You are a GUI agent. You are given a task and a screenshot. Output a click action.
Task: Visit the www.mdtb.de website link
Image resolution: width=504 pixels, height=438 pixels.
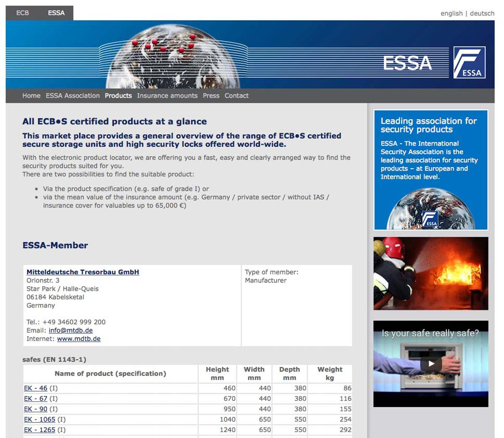coord(79,339)
